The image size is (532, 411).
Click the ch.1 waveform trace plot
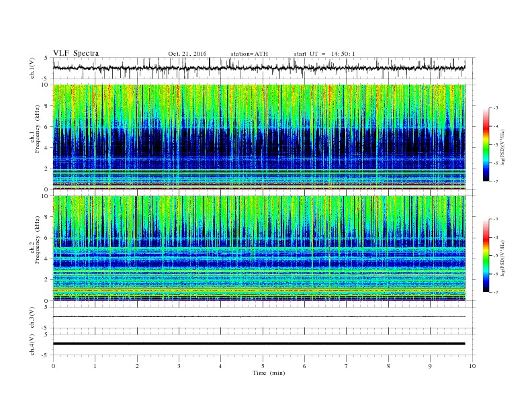point(259,68)
